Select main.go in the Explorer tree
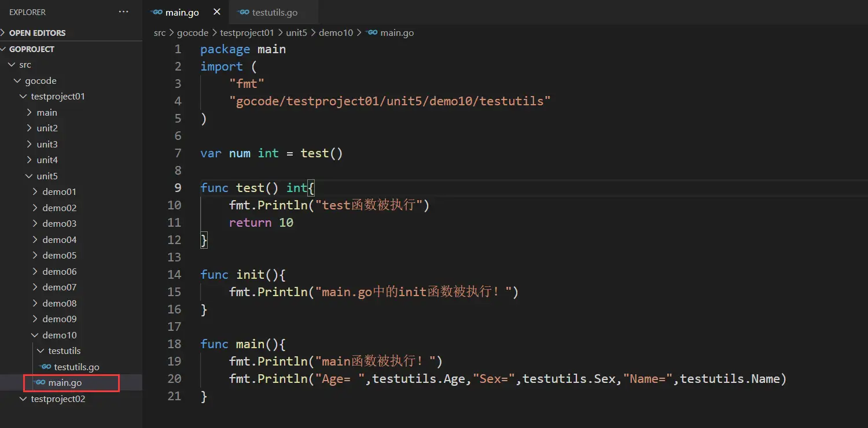Viewport: 868px width, 428px height. tap(65, 382)
